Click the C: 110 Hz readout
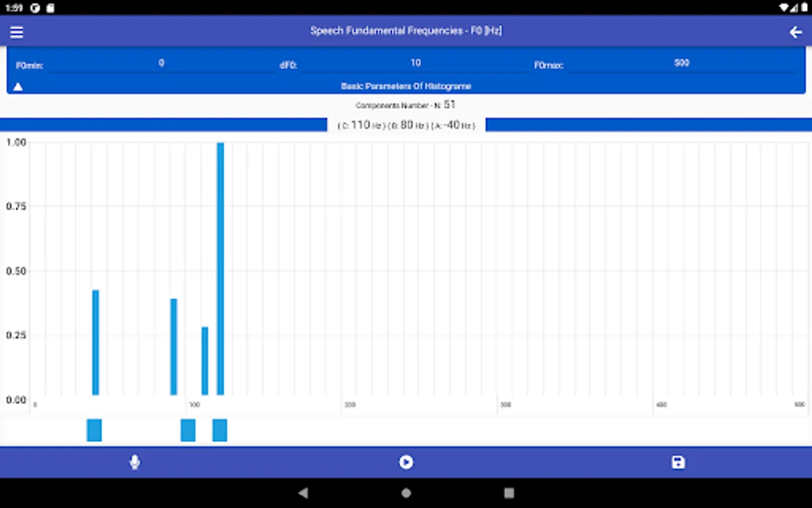This screenshot has height=508, width=812. click(360, 125)
